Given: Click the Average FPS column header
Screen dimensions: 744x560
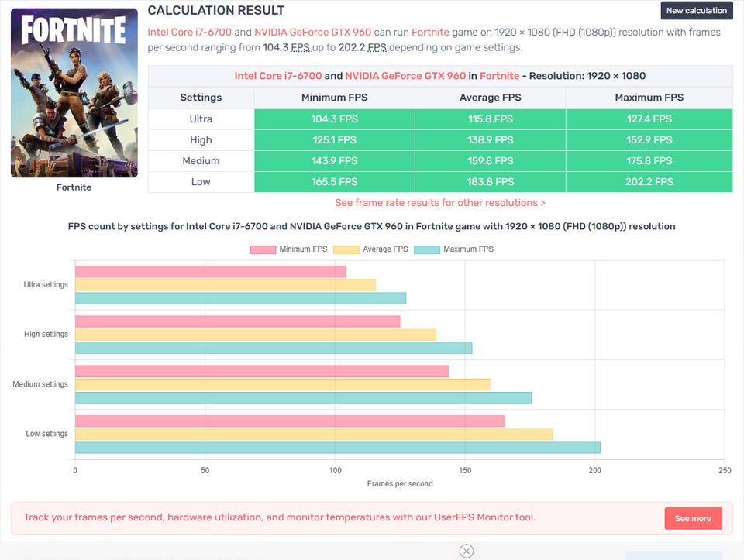Looking at the screenshot, I should click(x=490, y=98).
